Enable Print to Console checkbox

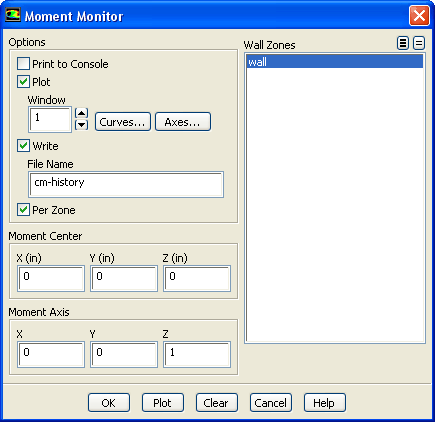(23, 63)
